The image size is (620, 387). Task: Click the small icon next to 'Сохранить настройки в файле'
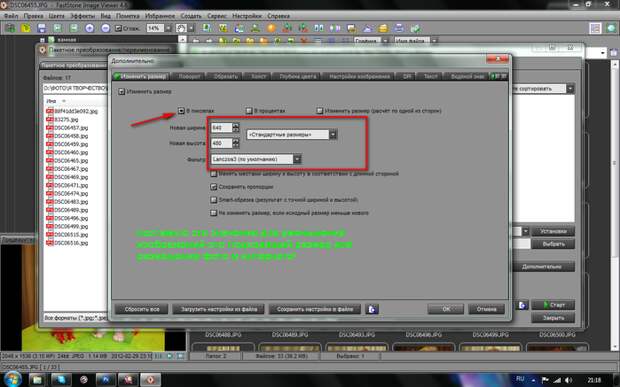coord(372,309)
